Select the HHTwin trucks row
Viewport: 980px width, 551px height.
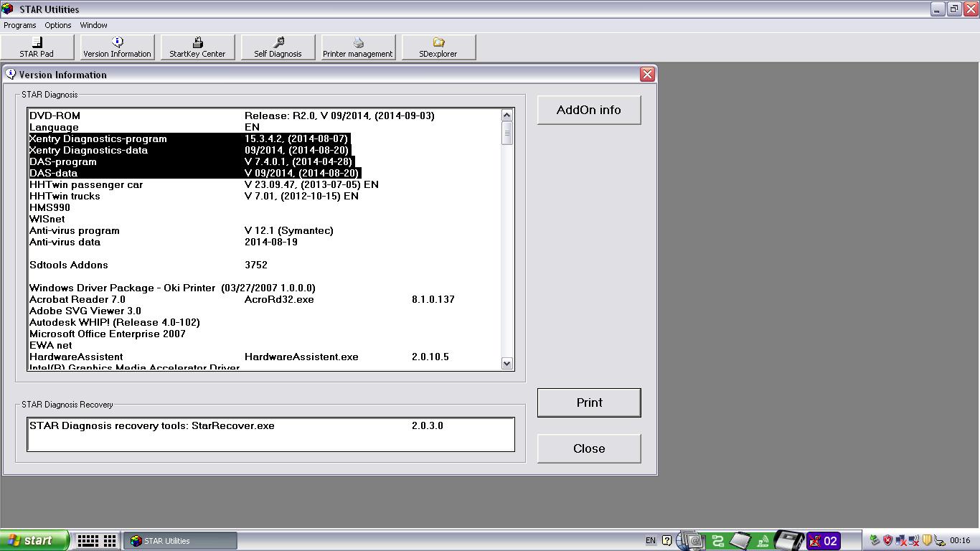pos(264,196)
